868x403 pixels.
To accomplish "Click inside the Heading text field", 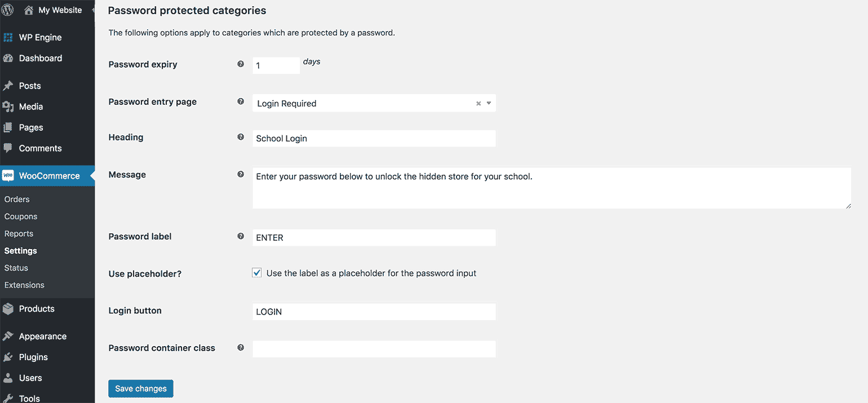I will click(374, 138).
